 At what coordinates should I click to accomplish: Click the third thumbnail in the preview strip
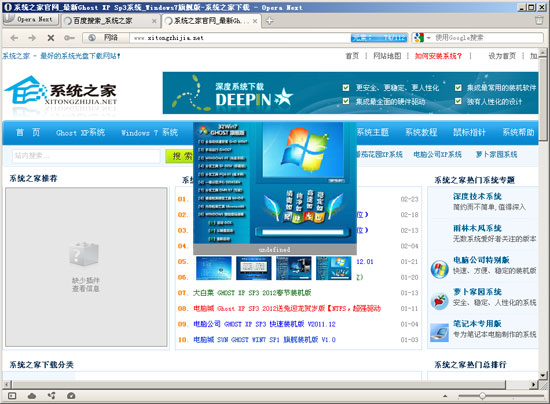click(294, 268)
